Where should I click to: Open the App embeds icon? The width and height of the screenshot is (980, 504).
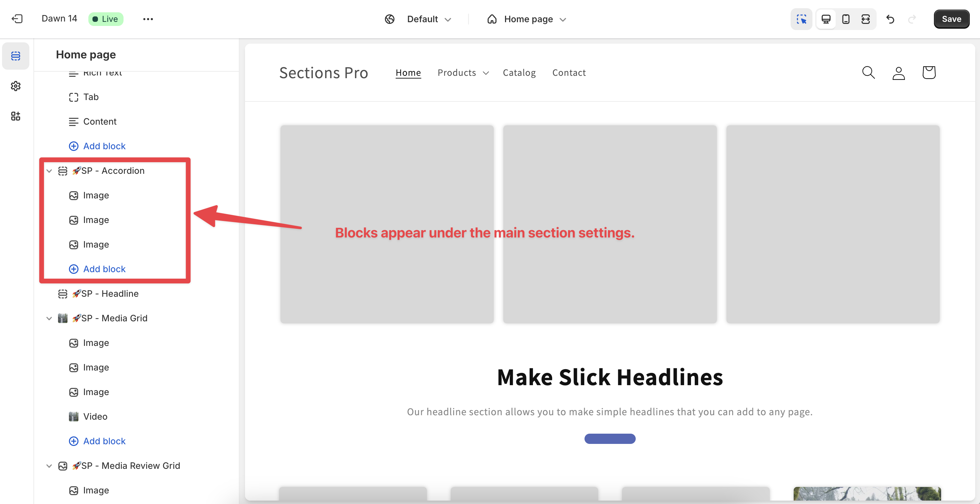coord(16,116)
